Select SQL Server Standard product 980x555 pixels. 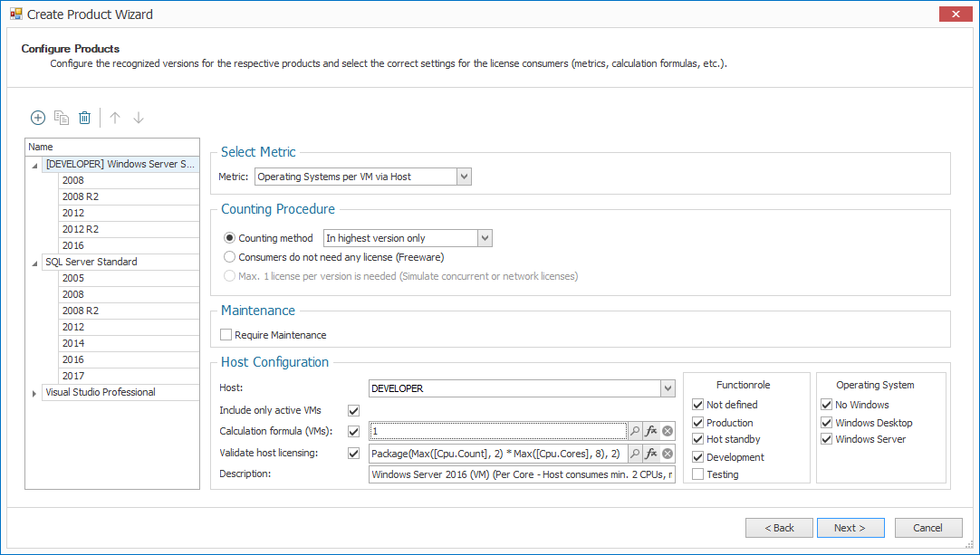(x=120, y=262)
